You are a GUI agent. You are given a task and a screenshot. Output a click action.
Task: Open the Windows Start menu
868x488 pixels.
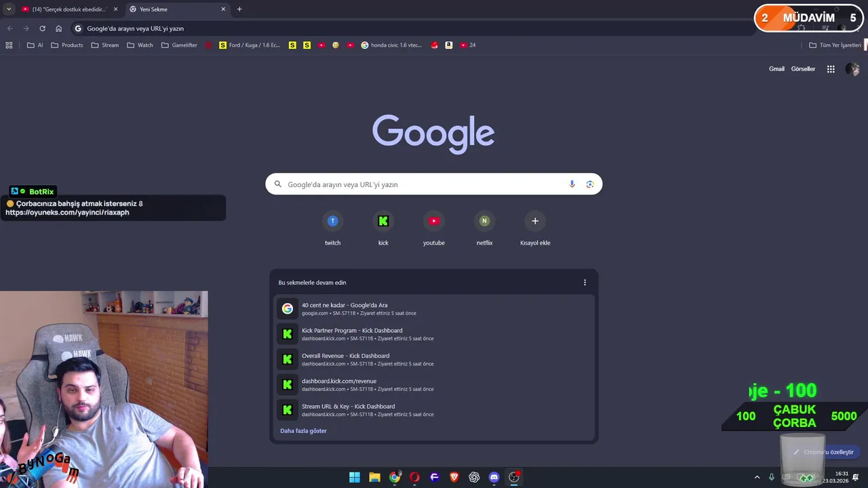(355, 477)
